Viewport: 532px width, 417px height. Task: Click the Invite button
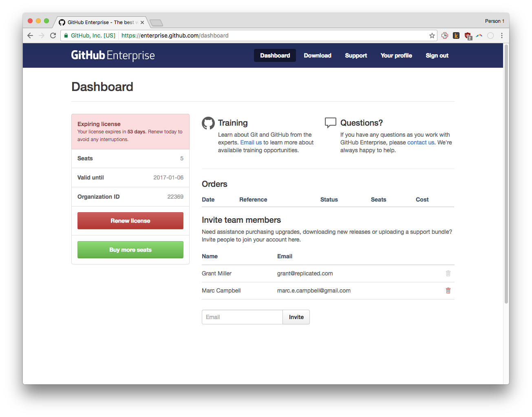(x=296, y=317)
